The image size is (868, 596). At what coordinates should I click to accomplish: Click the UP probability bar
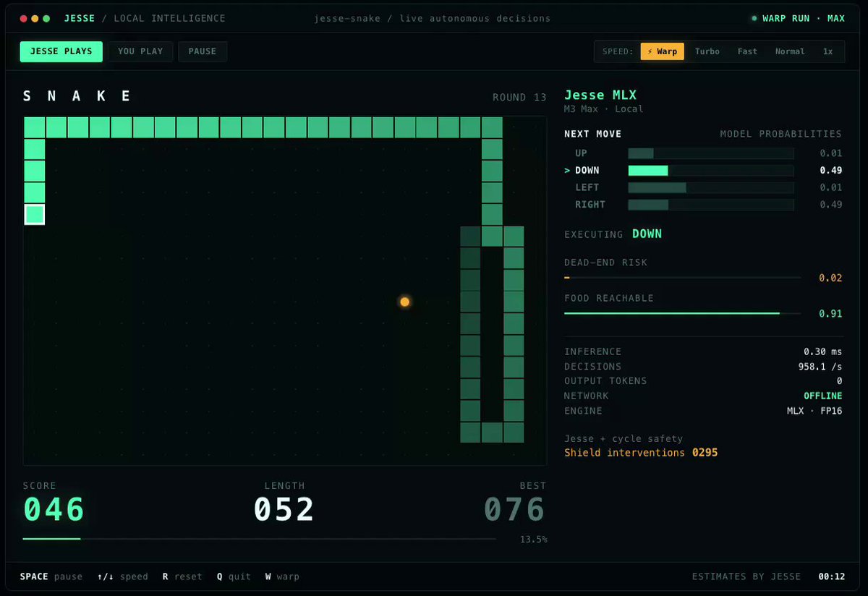tap(711, 153)
